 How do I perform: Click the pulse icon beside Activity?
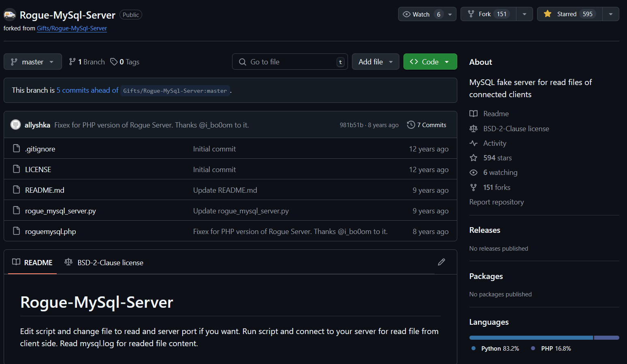(x=473, y=143)
